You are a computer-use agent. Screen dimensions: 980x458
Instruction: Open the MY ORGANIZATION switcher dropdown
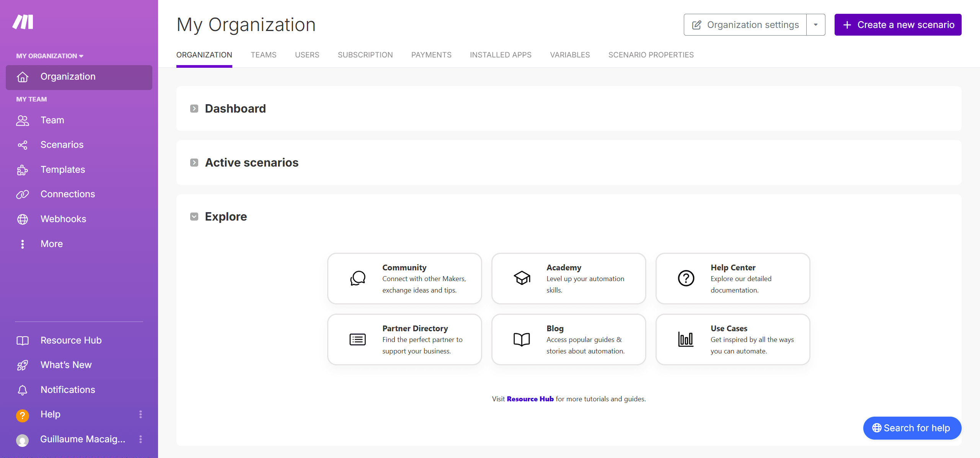pos(50,56)
